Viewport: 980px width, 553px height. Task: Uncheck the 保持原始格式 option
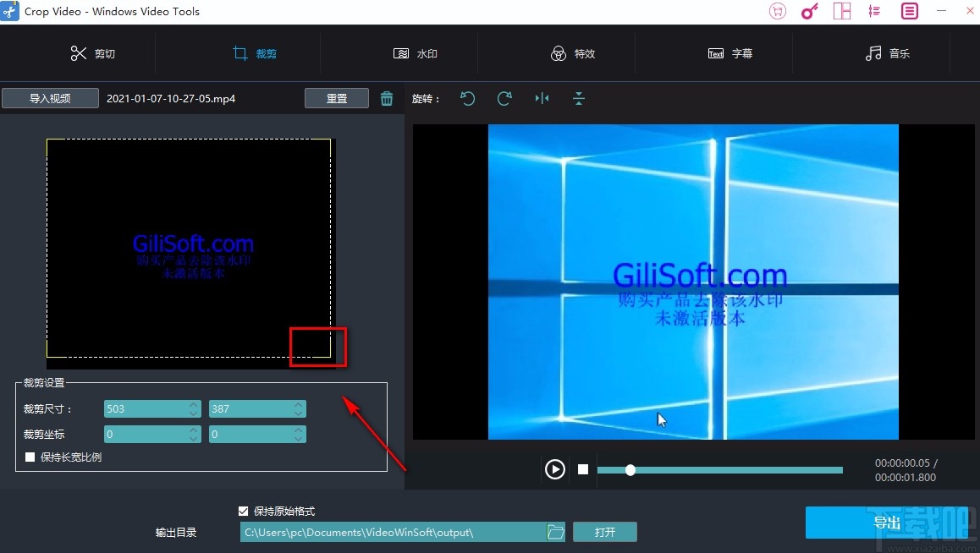point(244,511)
